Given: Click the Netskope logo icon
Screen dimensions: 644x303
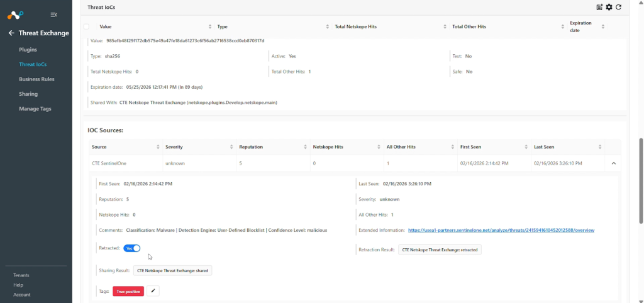Looking at the screenshot, I should pyautogui.click(x=15, y=15).
